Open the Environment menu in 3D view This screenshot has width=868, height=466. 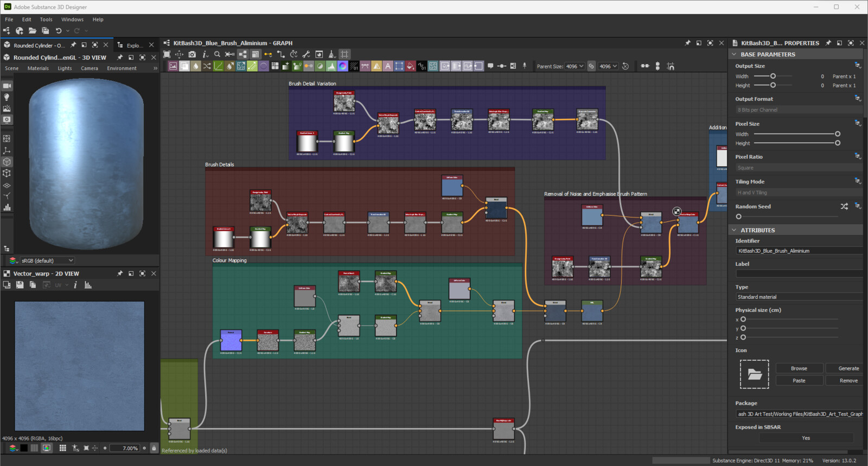point(122,68)
